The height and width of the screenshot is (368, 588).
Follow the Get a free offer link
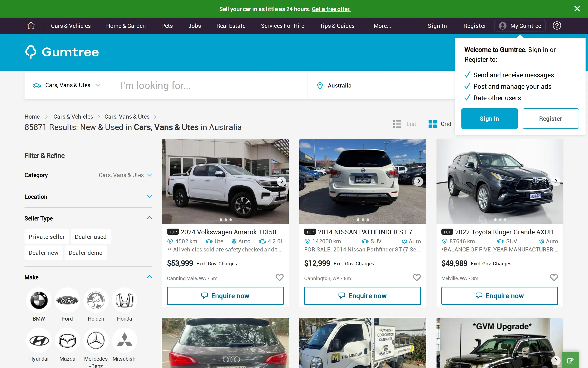pyautogui.click(x=331, y=9)
